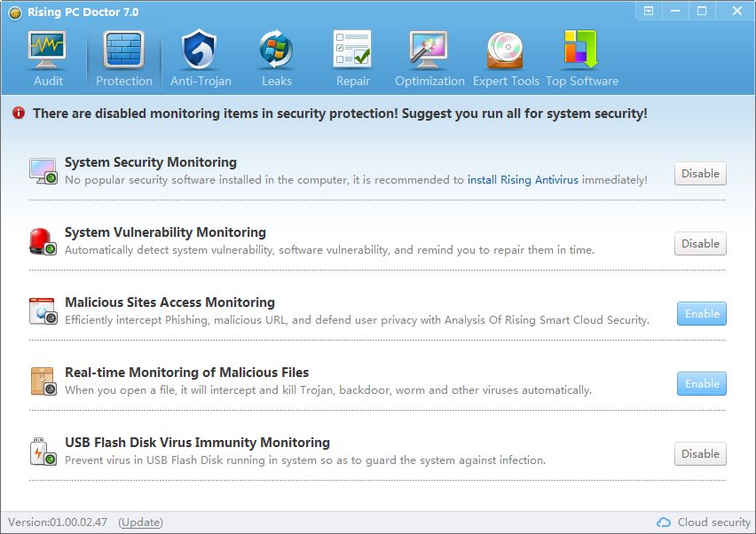The image size is (756, 534).
Task: Disable System Security Monitoring
Action: [x=700, y=174]
